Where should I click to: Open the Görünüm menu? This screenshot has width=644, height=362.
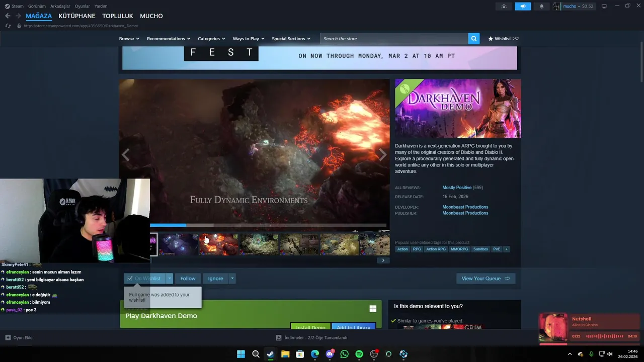pos(37,6)
